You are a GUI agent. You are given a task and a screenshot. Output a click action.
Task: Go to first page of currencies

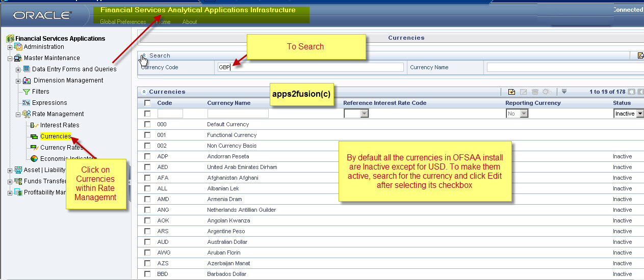click(x=631, y=92)
